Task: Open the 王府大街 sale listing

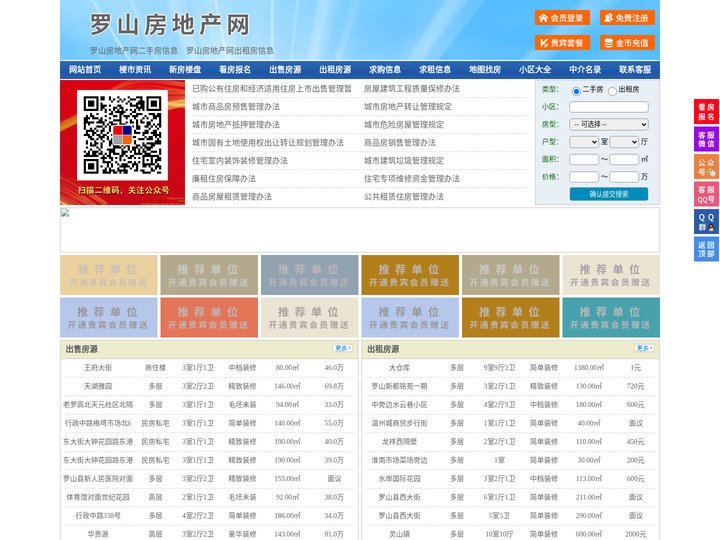Action: click(98, 368)
